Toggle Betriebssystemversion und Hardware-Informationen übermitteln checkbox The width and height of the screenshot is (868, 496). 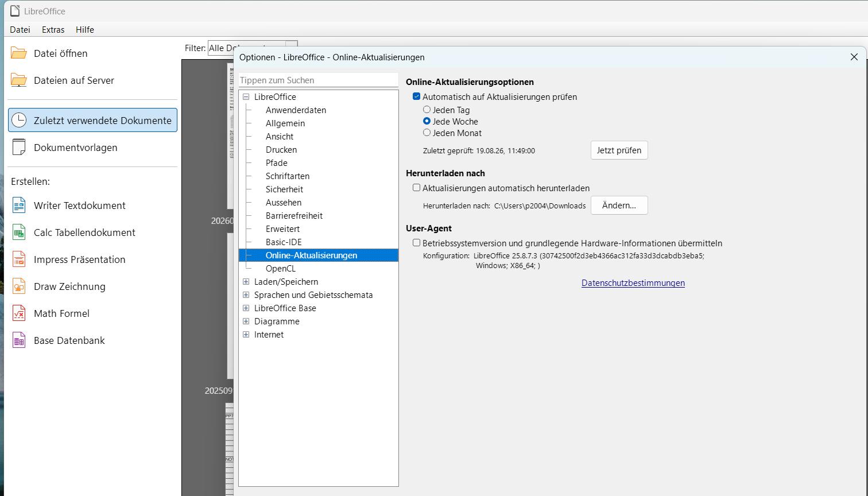tap(417, 243)
